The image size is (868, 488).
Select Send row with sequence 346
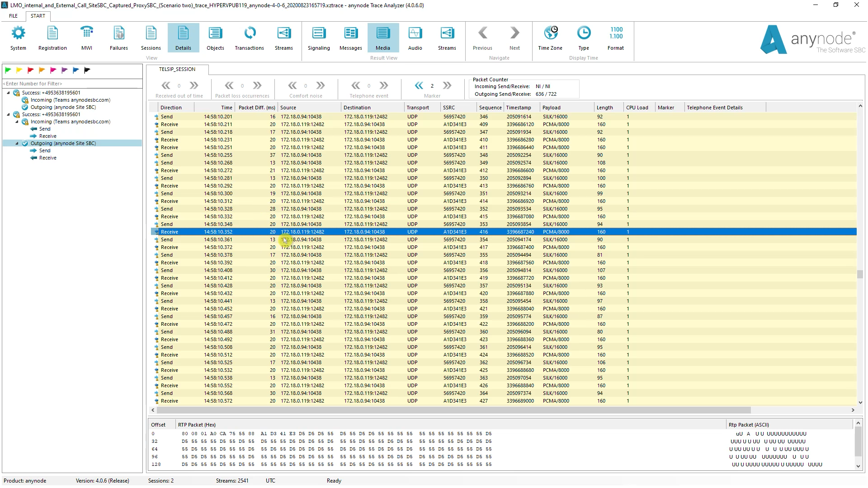[x=503, y=117]
